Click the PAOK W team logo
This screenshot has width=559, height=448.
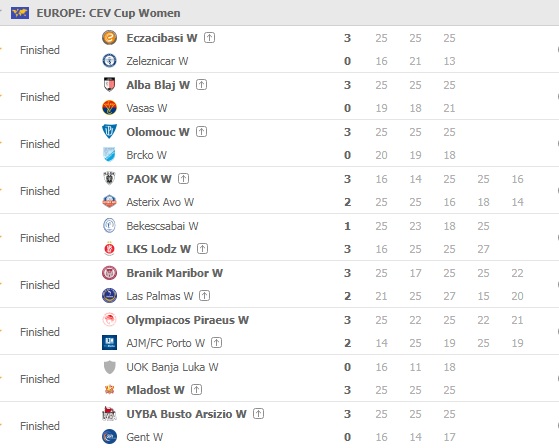109,179
